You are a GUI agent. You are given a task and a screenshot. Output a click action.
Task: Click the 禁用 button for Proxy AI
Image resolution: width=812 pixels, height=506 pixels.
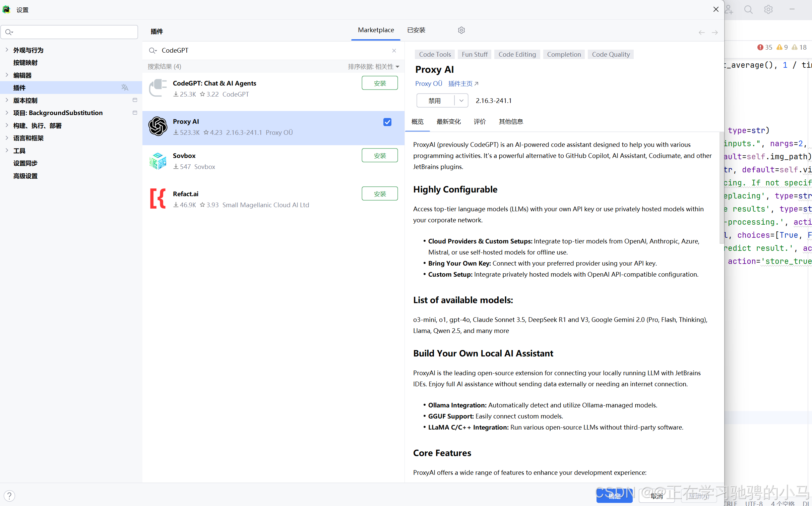435,101
